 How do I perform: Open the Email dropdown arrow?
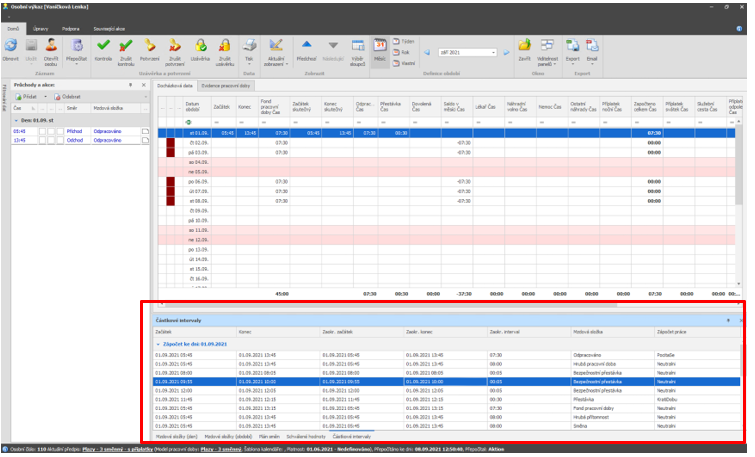(592, 64)
